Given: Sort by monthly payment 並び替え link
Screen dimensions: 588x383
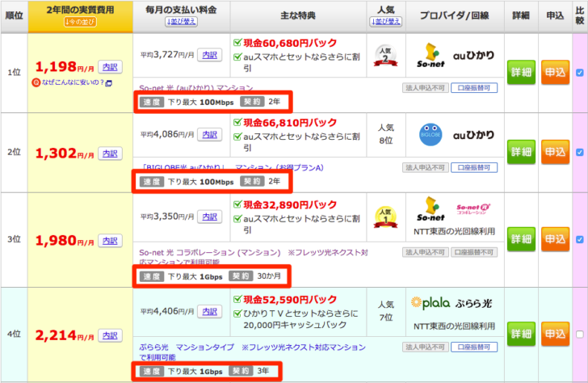Looking at the screenshot, I should pos(182,22).
